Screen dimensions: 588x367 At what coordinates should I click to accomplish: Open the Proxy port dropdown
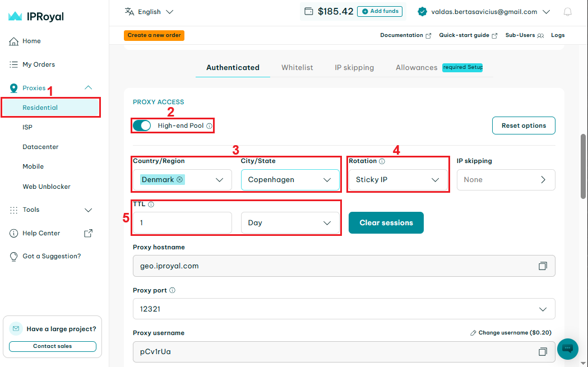coord(344,309)
